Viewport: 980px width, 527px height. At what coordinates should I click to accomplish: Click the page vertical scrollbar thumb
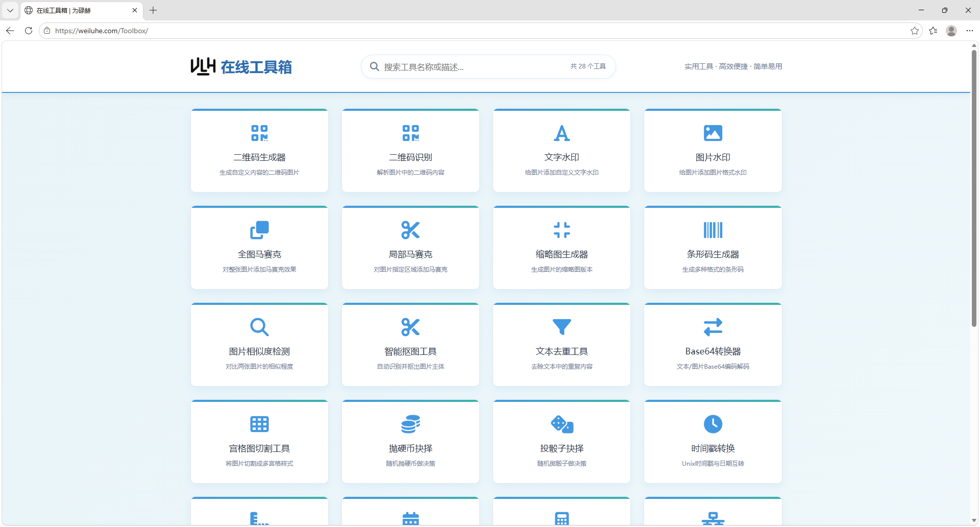point(974,188)
